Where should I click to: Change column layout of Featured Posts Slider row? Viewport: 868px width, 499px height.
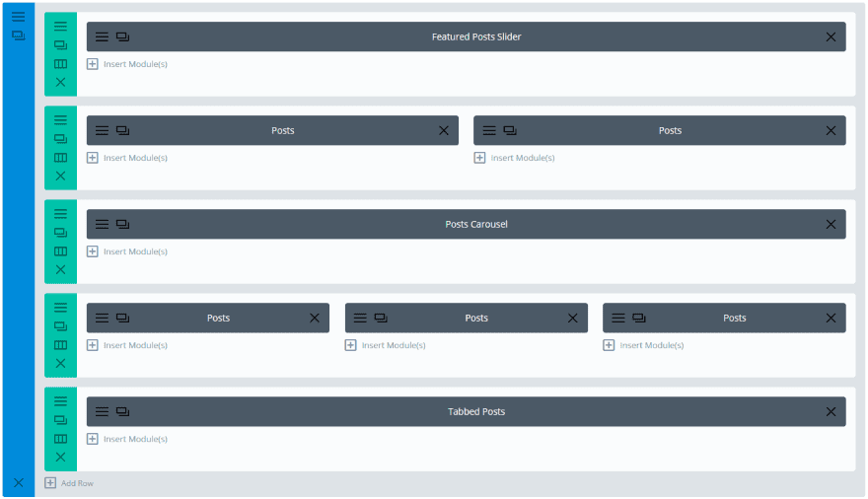click(60, 64)
